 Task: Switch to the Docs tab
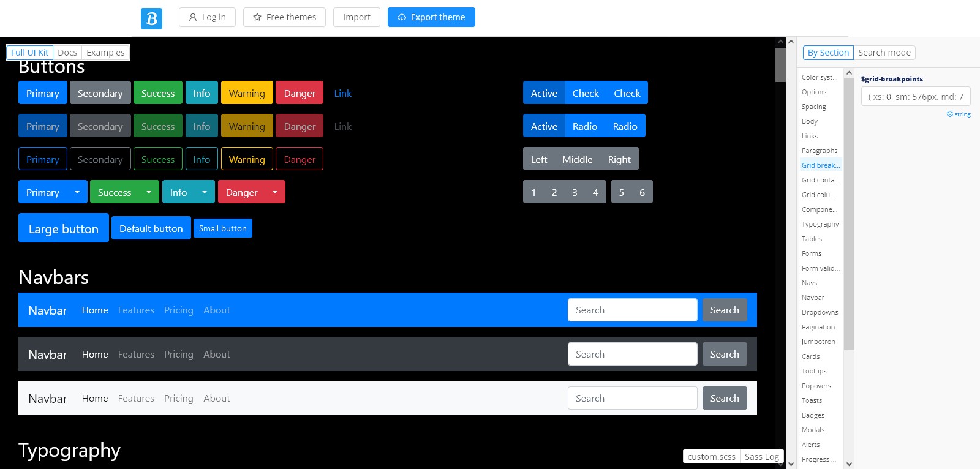tap(67, 53)
